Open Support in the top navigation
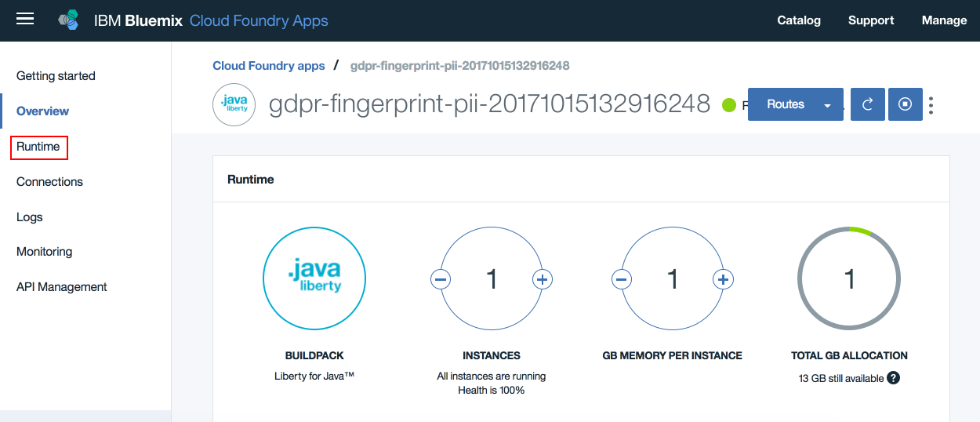 (x=871, y=20)
